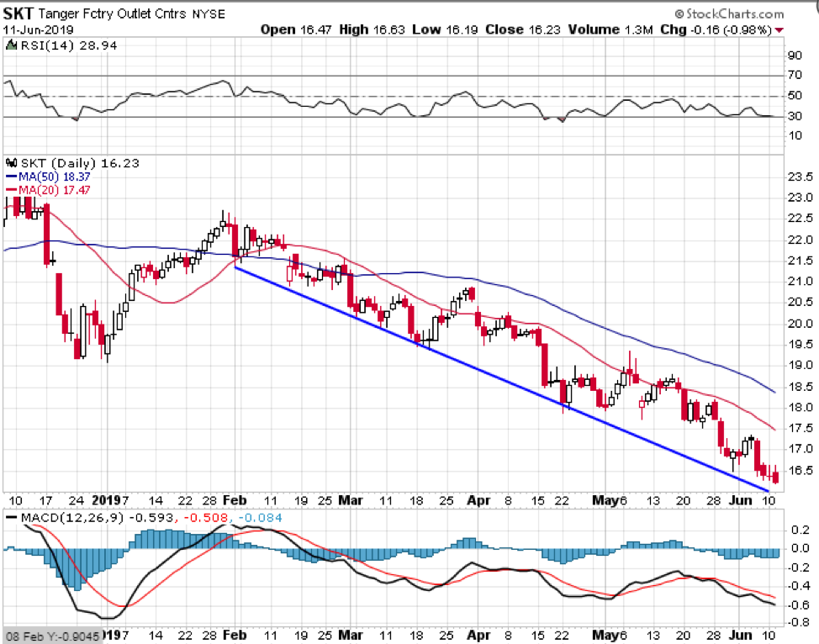819x644 pixels.
Task: Click the Chg -0.16 (-0.98%) value
Action: click(x=716, y=29)
